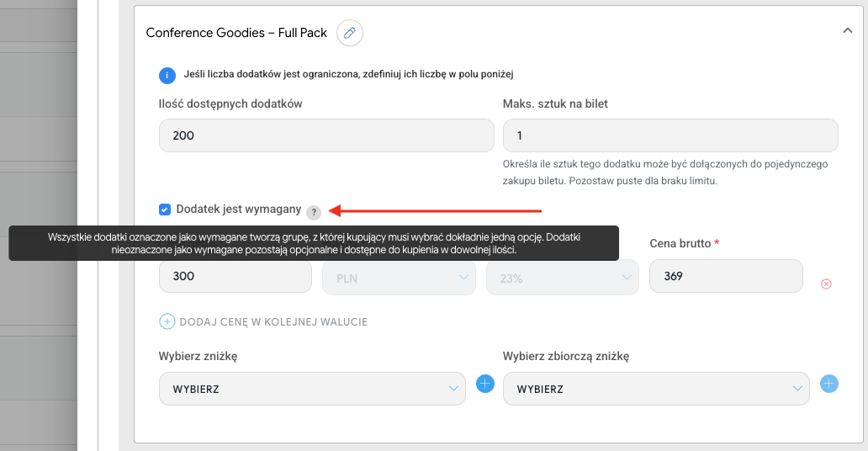Click the plus icon beside Wybierz zniżkę dropdown
Image resolution: width=868 pixels, height=451 pixels.
485,384
